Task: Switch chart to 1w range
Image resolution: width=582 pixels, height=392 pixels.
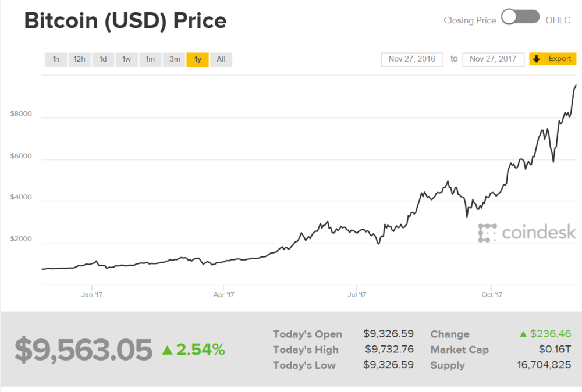Action: tap(126, 59)
